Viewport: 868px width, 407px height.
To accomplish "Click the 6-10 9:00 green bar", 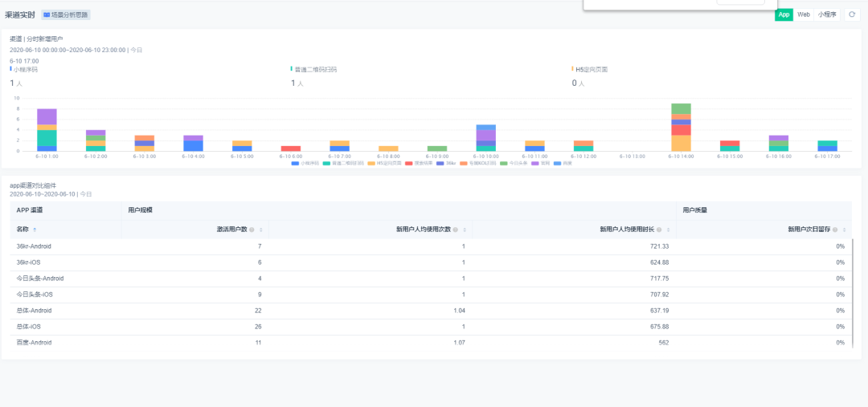I will (x=437, y=149).
